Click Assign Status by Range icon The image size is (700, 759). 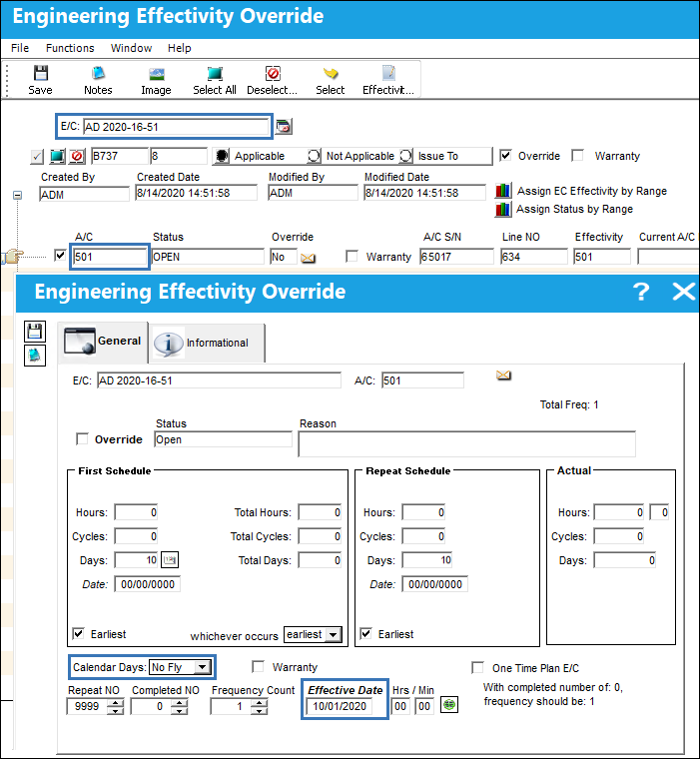click(x=503, y=209)
